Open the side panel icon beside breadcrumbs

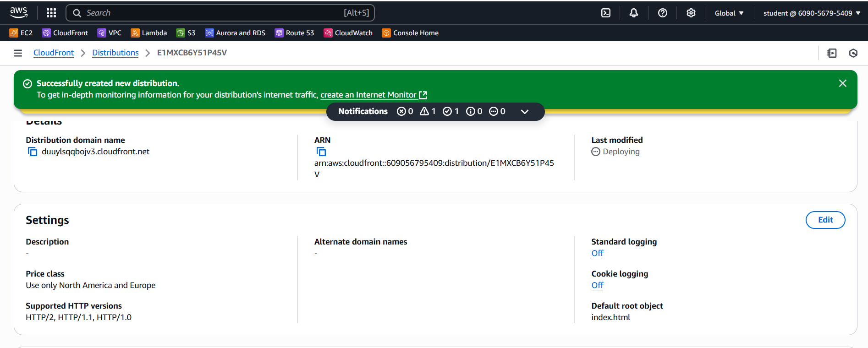click(832, 53)
